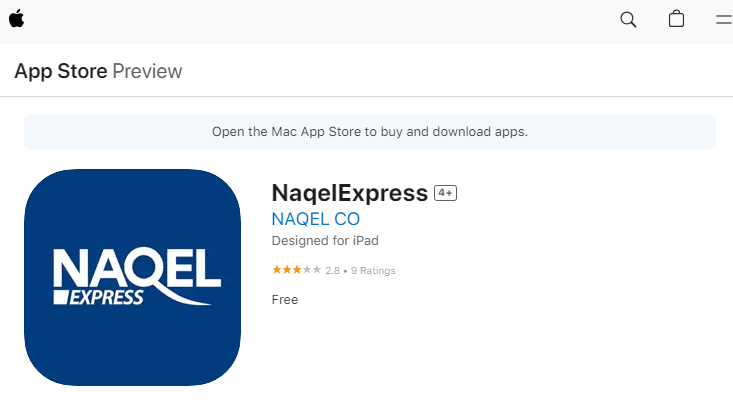This screenshot has width=733, height=418.
Task: Open the 9 Ratings text
Action: tap(373, 271)
